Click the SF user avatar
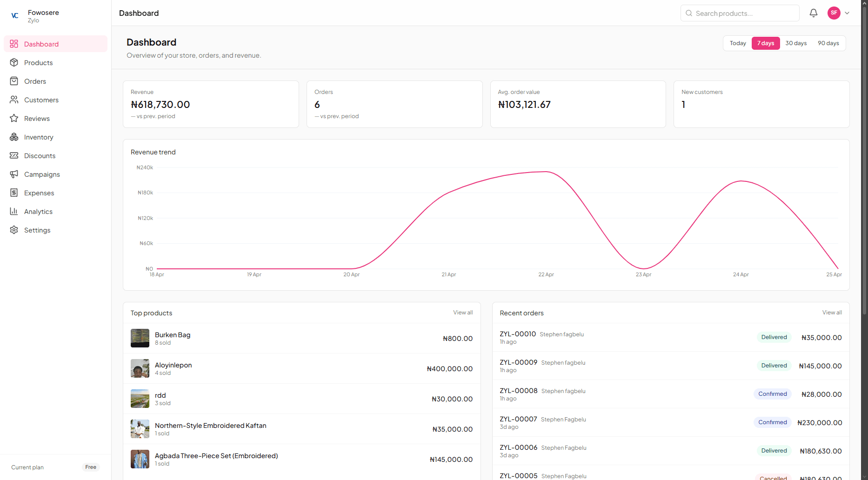The height and width of the screenshot is (480, 868). [834, 13]
